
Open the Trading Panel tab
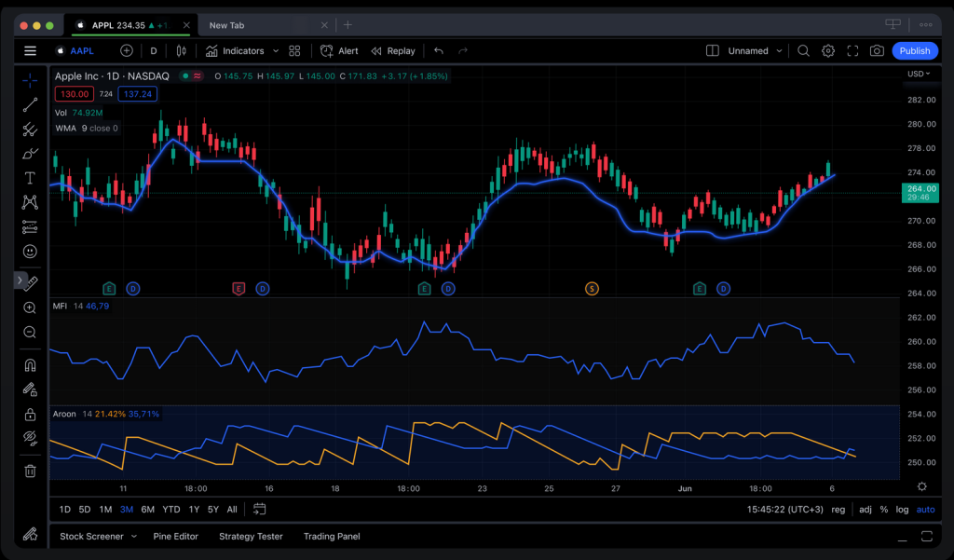[x=332, y=537]
